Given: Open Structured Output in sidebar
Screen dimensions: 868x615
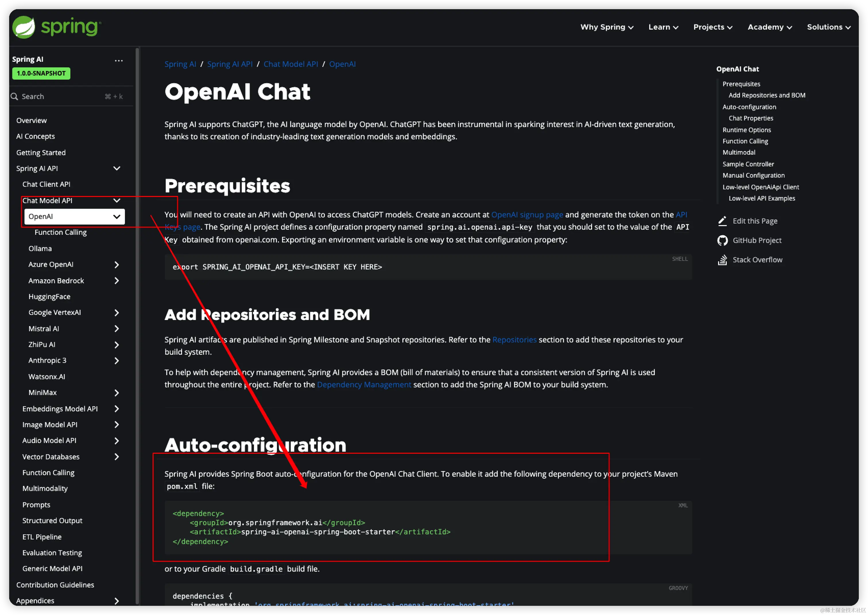Looking at the screenshot, I should tap(52, 521).
